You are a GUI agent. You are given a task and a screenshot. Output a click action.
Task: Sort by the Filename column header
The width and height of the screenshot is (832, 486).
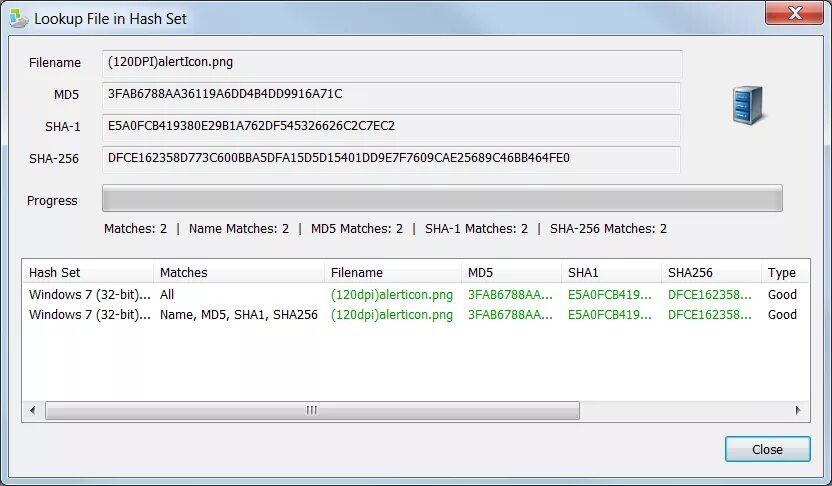(393, 272)
